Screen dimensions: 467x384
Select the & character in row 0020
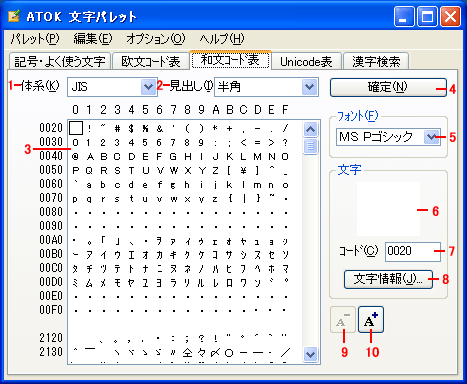point(159,128)
